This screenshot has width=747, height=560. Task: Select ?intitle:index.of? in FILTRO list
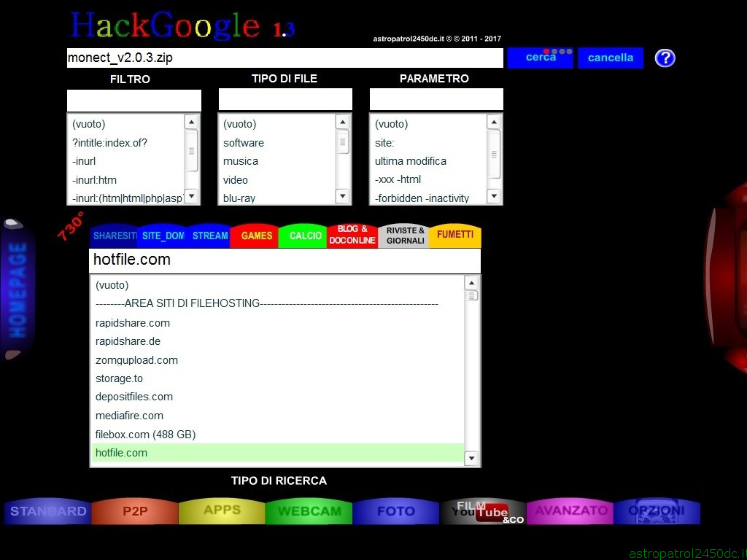(125, 142)
